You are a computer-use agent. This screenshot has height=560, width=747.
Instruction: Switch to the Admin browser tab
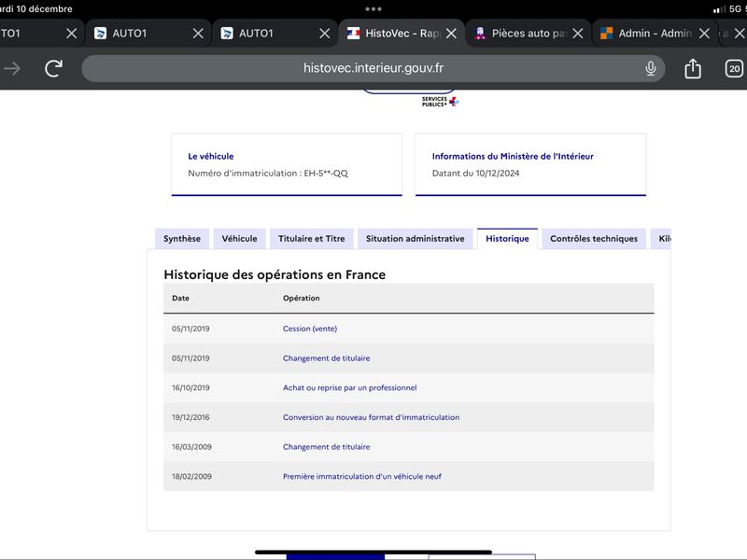point(655,34)
